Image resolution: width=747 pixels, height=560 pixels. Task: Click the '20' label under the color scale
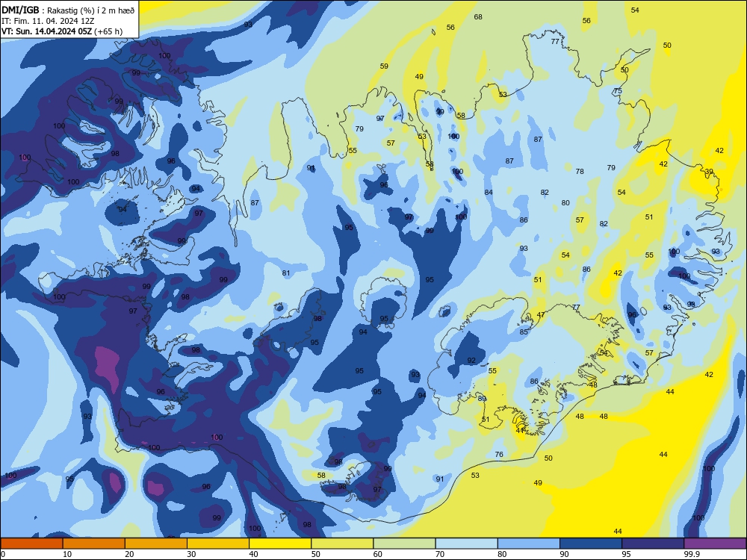click(129, 554)
